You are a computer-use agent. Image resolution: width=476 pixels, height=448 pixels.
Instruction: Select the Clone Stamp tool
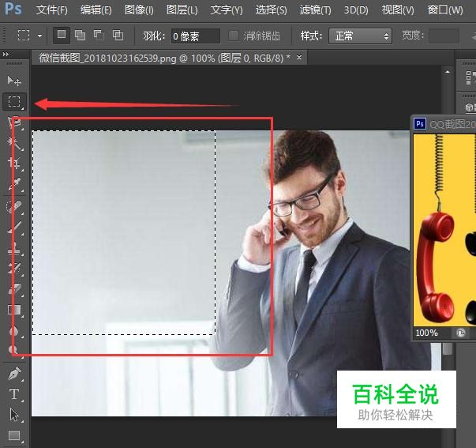(14, 248)
